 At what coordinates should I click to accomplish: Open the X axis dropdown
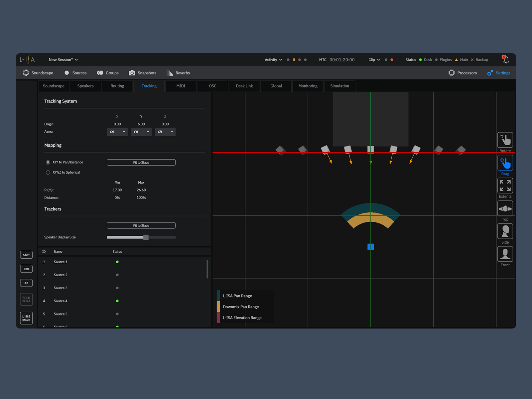pos(117,132)
